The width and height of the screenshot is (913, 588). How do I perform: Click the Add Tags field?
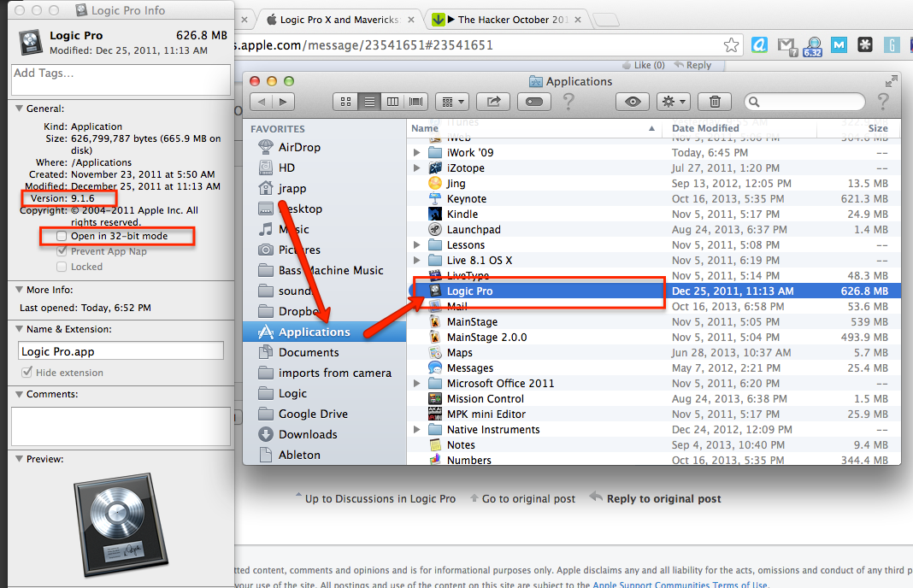(121, 79)
